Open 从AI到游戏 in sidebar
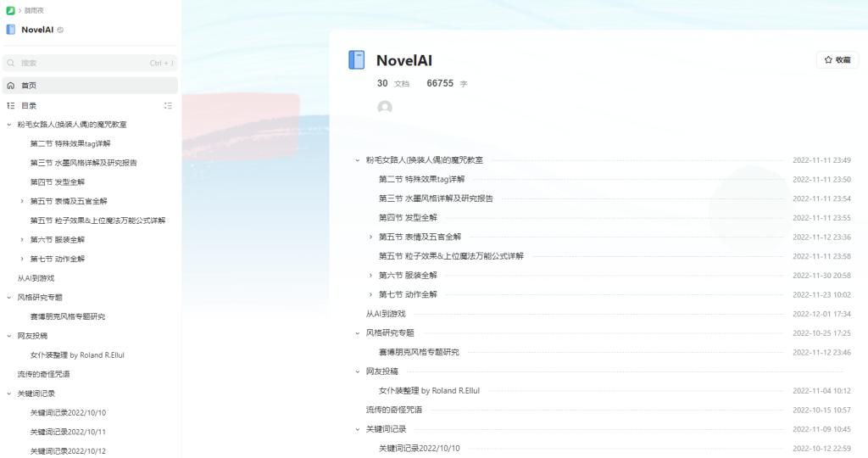This screenshot has height=458, width=868. tap(36, 278)
